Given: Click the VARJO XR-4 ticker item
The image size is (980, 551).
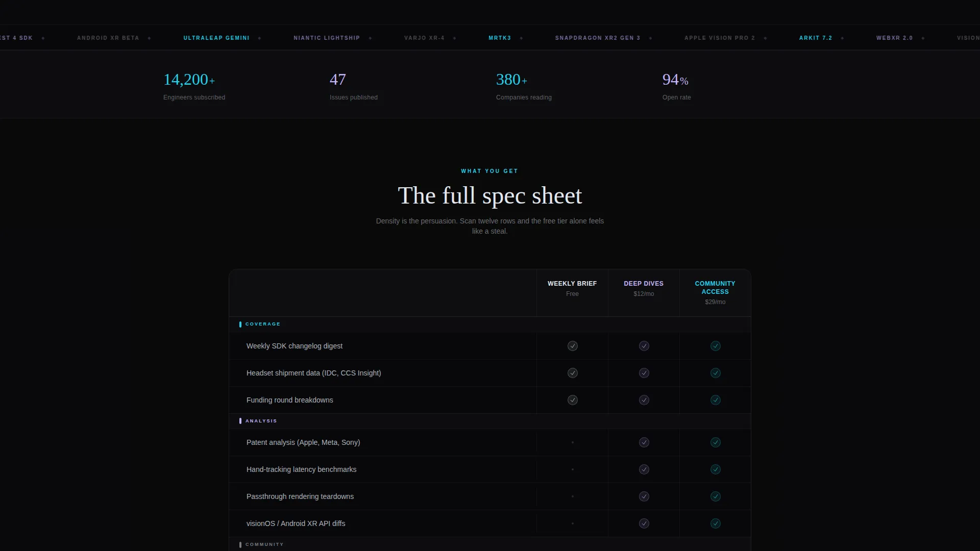Looking at the screenshot, I should point(424,38).
